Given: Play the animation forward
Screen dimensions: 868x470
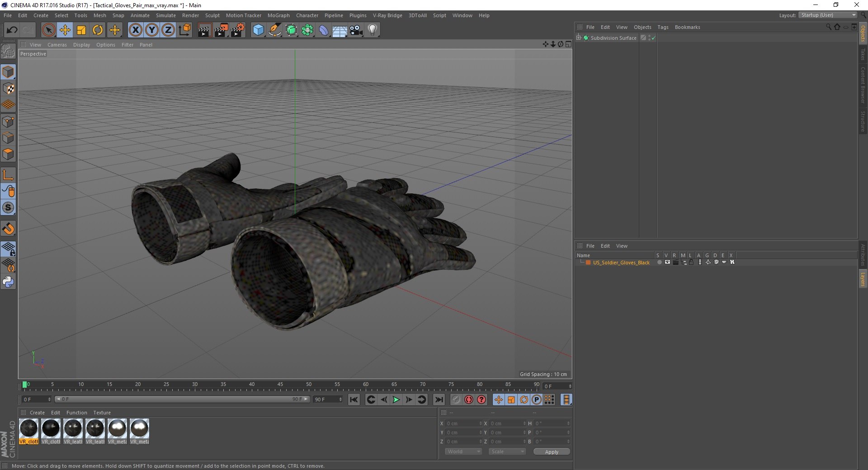Looking at the screenshot, I should pos(396,399).
